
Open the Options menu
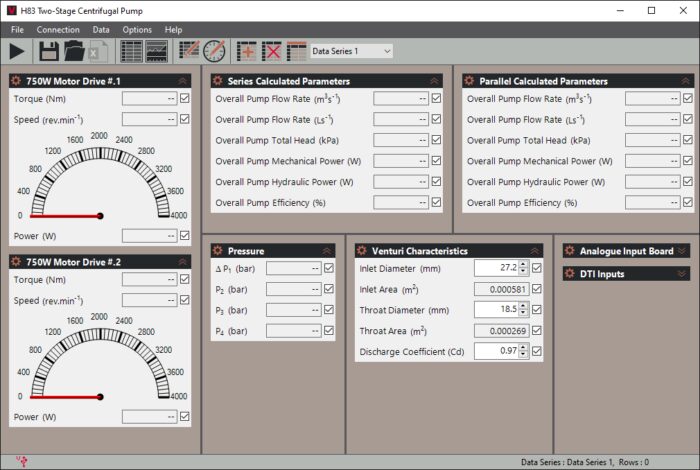coord(137,29)
